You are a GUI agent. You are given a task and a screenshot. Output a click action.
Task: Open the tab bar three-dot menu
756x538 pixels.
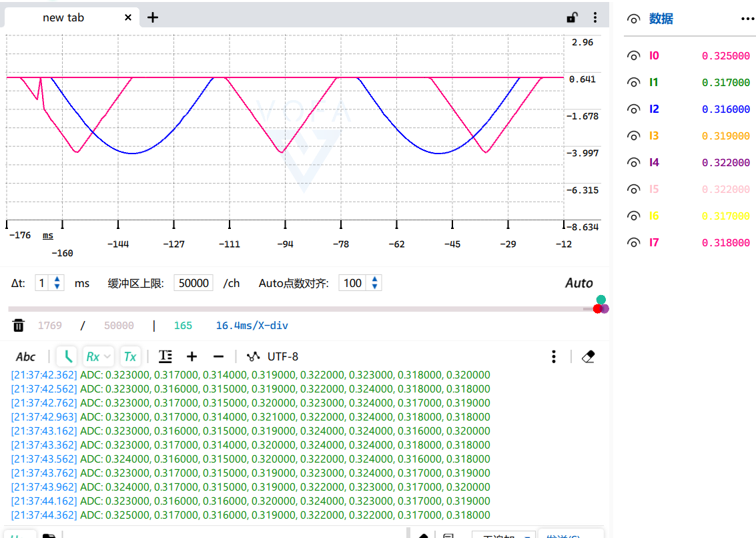pyautogui.click(x=595, y=18)
